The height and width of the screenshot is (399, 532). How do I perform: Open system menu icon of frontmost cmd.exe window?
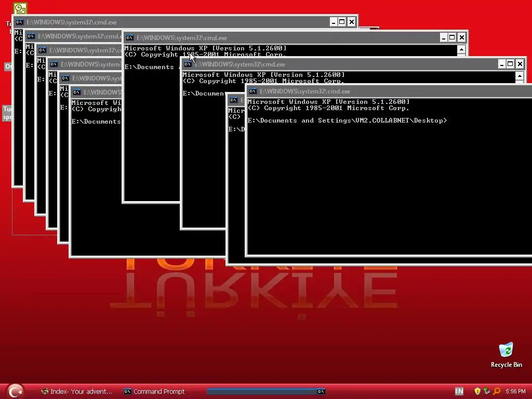(x=252, y=91)
